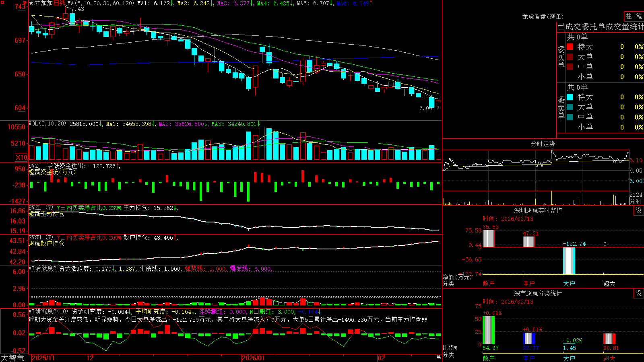Open 设 settings for 深市超赢分类统计
The image size is (644, 362).
(639, 293)
